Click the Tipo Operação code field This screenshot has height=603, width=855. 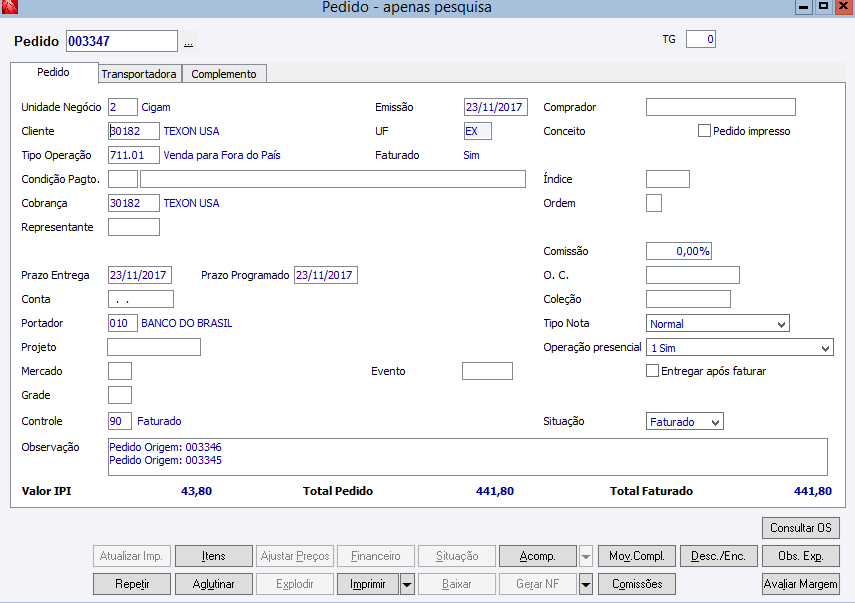coord(134,155)
